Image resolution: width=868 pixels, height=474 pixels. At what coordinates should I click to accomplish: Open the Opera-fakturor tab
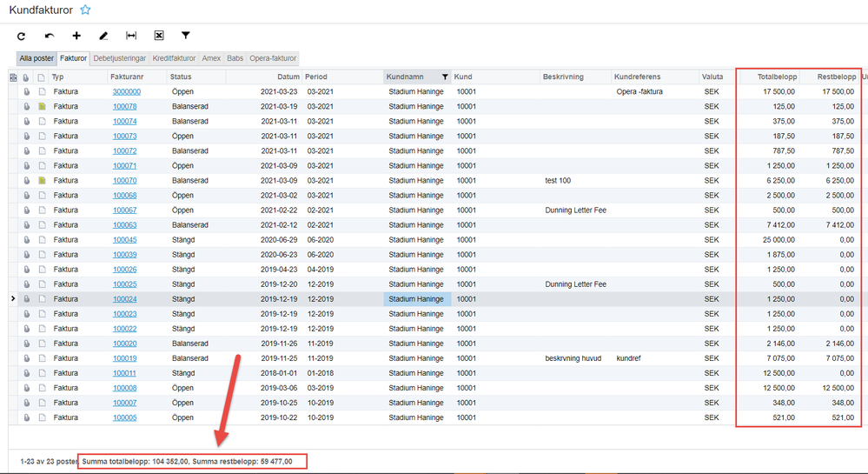pos(273,58)
